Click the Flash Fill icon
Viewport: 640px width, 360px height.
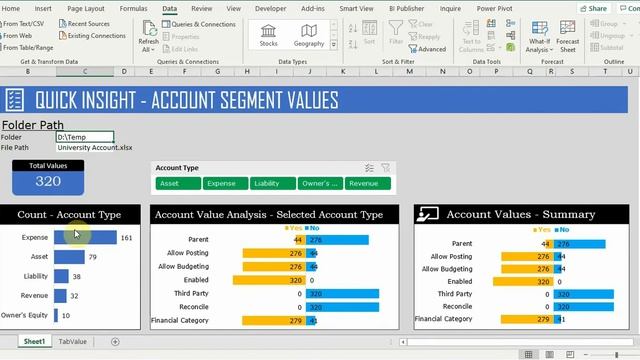tap(491, 24)
